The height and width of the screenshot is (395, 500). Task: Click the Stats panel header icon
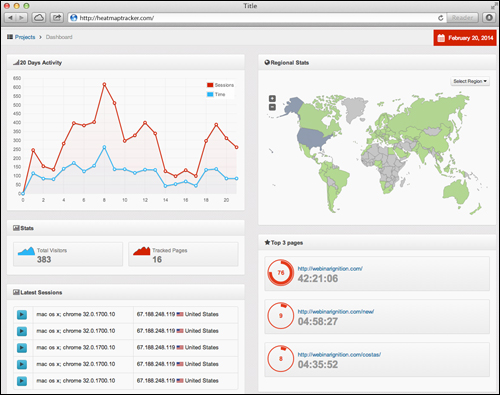(x=16, y=228)
